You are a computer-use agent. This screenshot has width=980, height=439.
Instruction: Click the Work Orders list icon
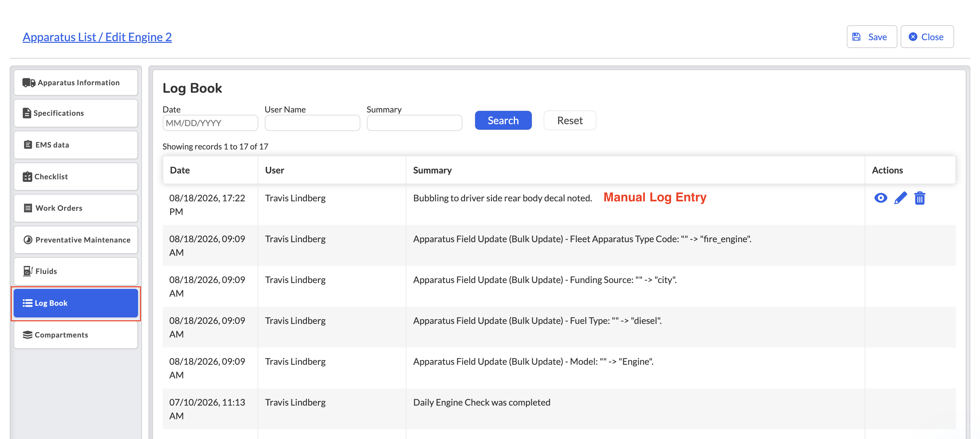click(x=28, y=208)
